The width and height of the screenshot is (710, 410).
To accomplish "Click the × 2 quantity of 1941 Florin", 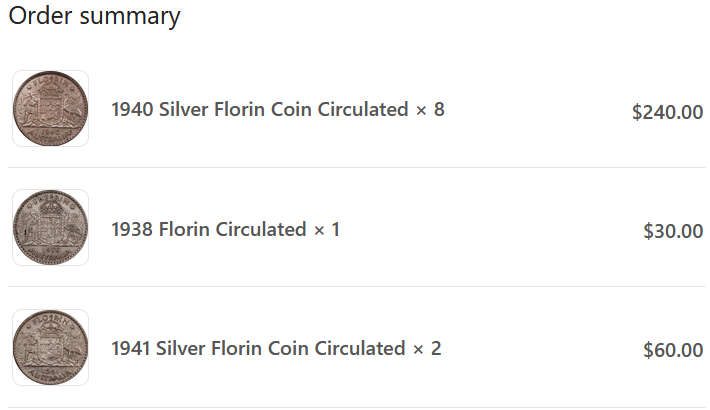I will tap(427, 349).
